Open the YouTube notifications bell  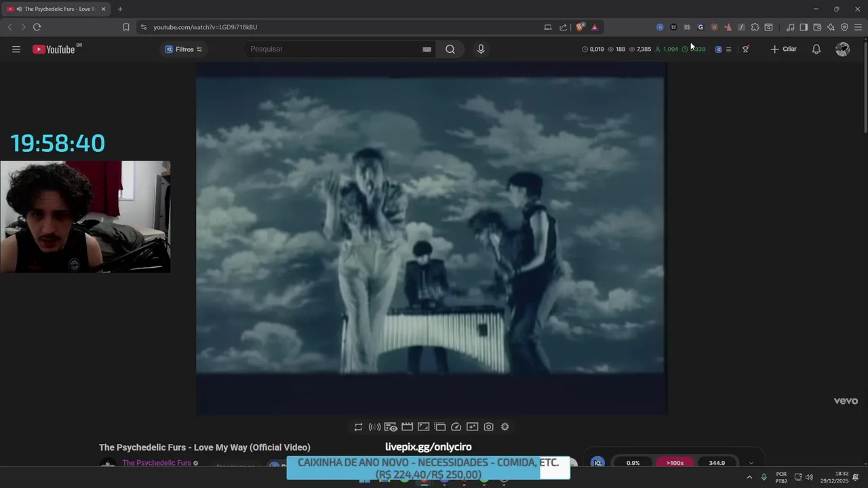816,49
